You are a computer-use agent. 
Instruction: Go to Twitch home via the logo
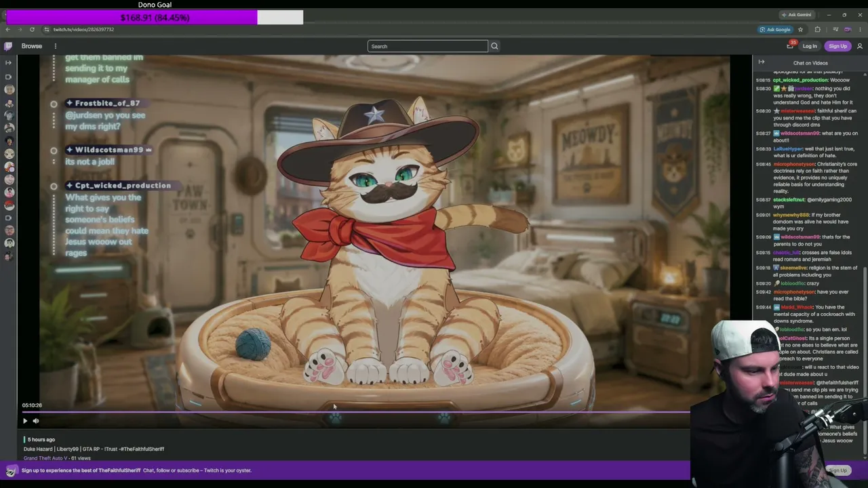pos(8,46)
